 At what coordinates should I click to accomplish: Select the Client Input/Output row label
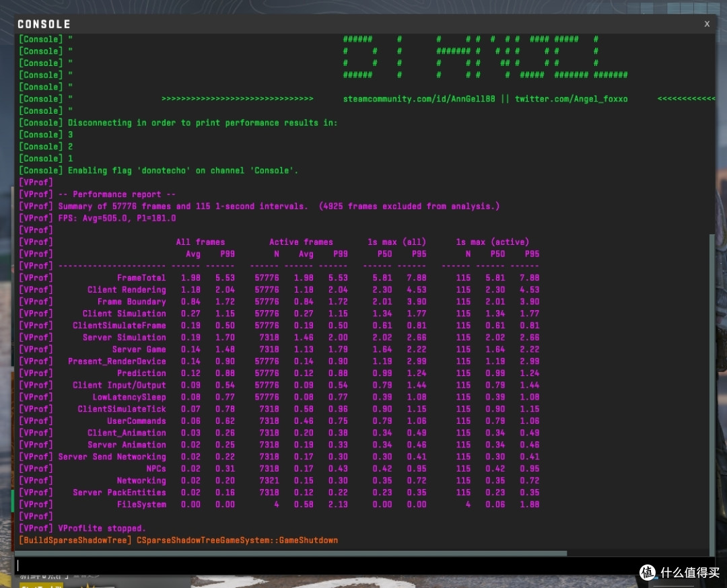(119, 385)
